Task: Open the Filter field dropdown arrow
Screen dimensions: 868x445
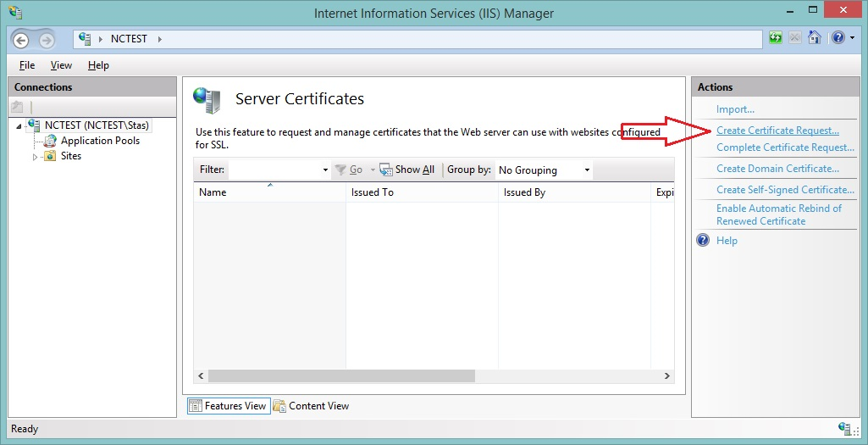Action: (325, 170)
